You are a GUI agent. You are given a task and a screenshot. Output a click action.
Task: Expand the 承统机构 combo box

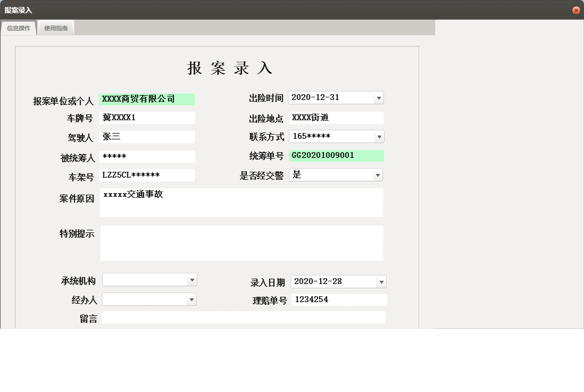[191, 279]
